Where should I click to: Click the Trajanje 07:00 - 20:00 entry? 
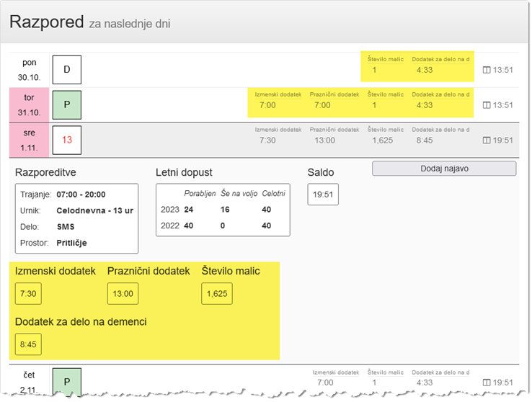tap(76, 195)
